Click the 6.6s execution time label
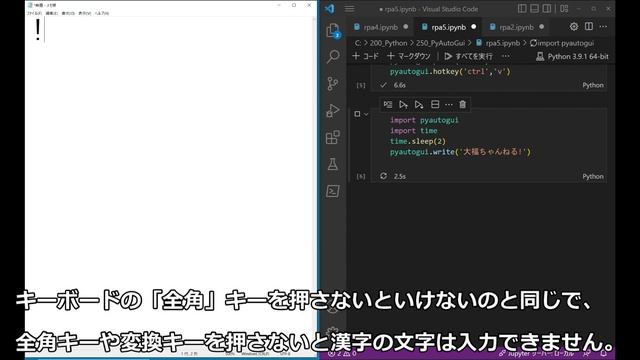 click(x=400, y=85)
